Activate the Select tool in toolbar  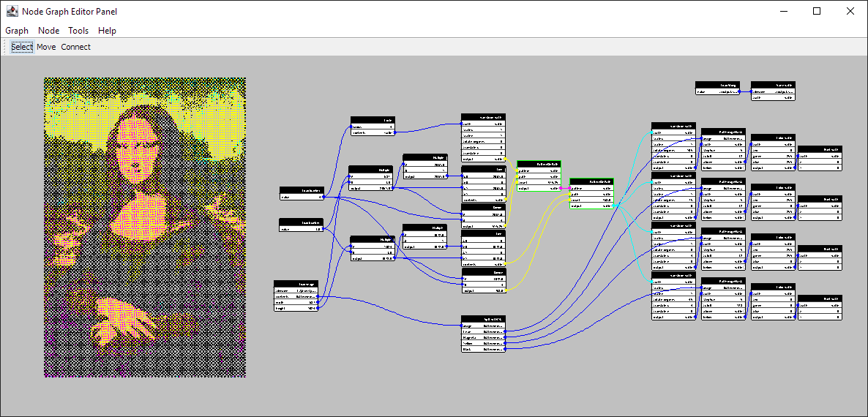click(x=22, y=47)
